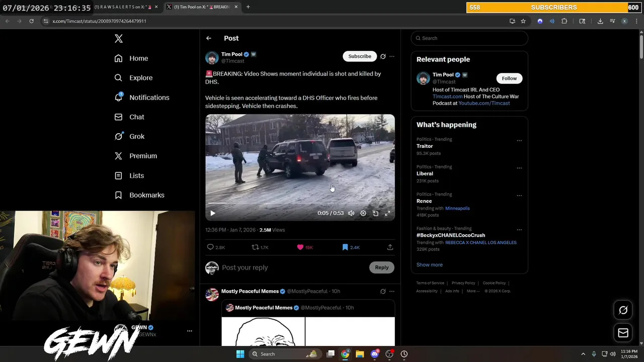The image size is (644, 362).
Task: Click the video progress bar
Action: pyautogui.click(x=300, y=203)
